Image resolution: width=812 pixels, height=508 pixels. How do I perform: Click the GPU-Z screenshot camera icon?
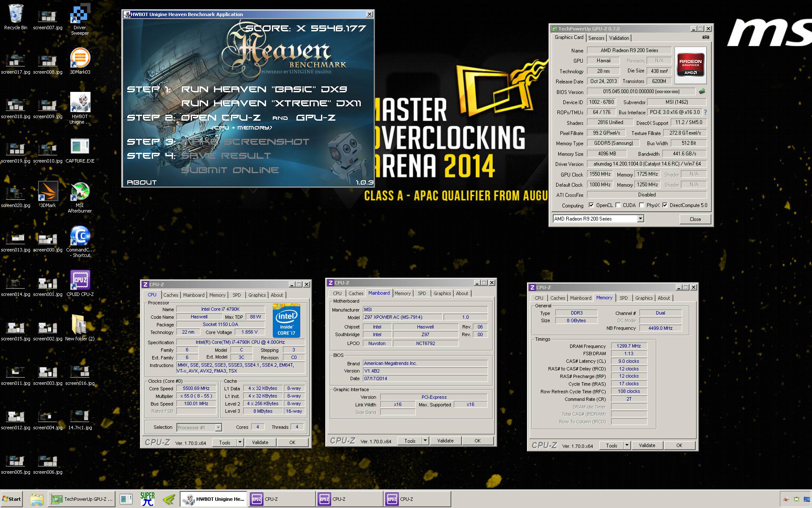pyautogui.click(x=705, y=37)
